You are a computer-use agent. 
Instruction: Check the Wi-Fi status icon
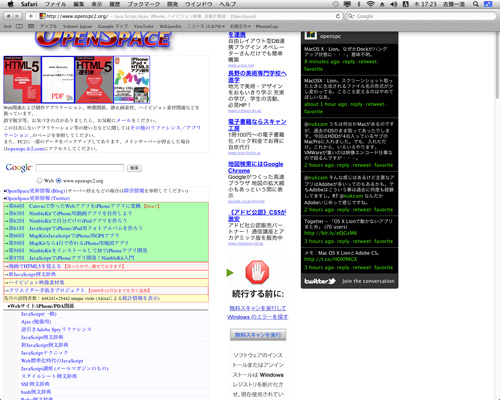[x=370, y=4]
